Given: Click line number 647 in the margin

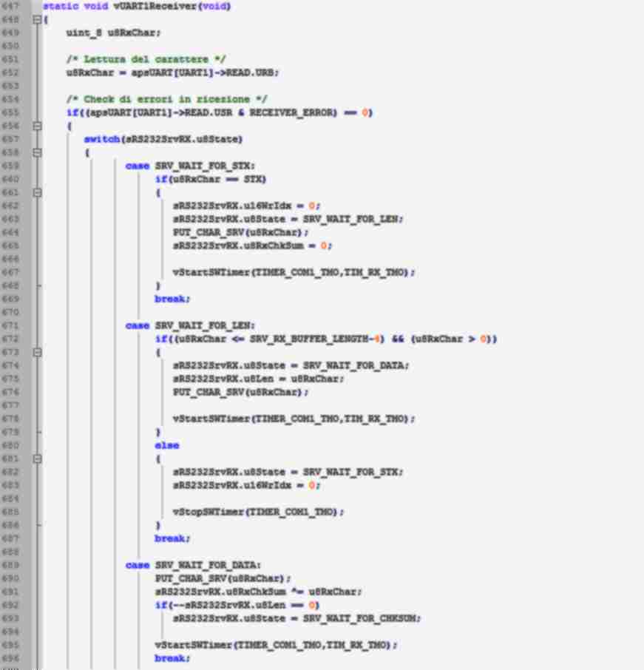Looking at the screenshot, I should (12, 7).
